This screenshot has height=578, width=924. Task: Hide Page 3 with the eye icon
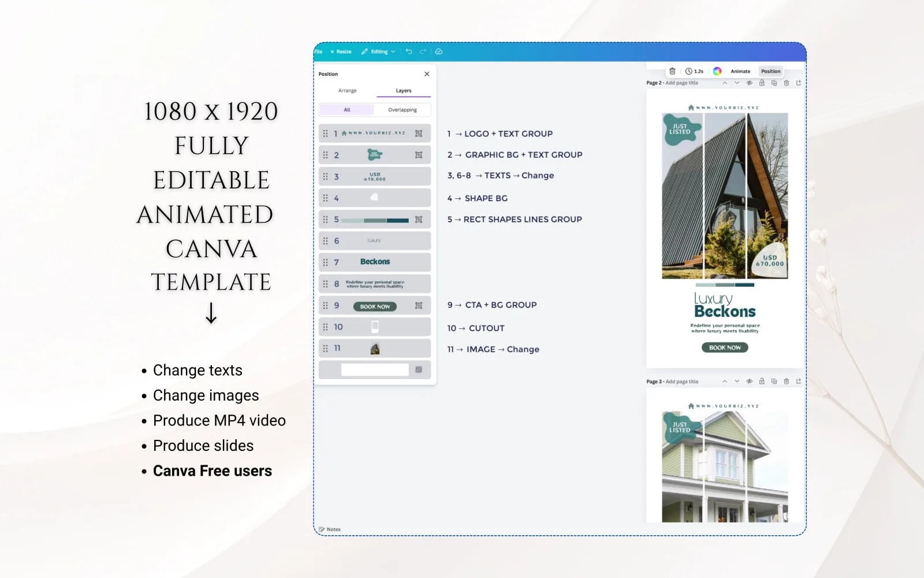[750, 381]
